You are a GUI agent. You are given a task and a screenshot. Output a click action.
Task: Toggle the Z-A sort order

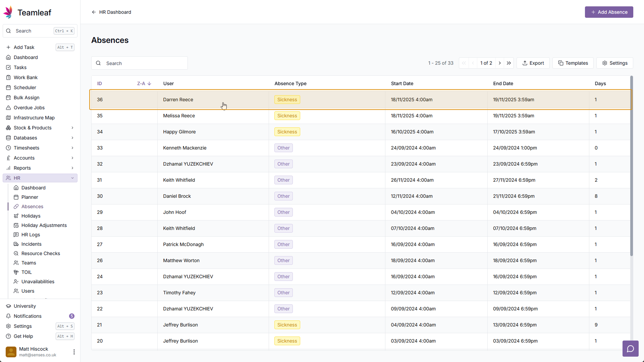[x=144, y=83]
